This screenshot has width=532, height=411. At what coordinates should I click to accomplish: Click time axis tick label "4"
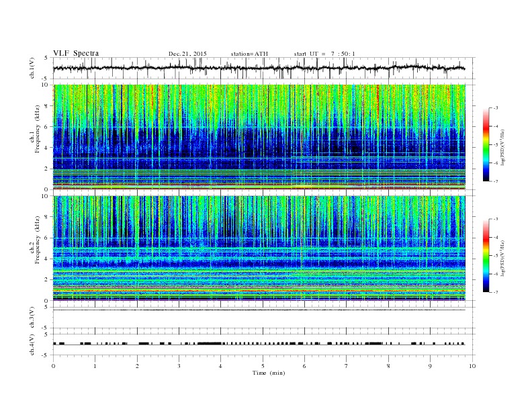220,366
